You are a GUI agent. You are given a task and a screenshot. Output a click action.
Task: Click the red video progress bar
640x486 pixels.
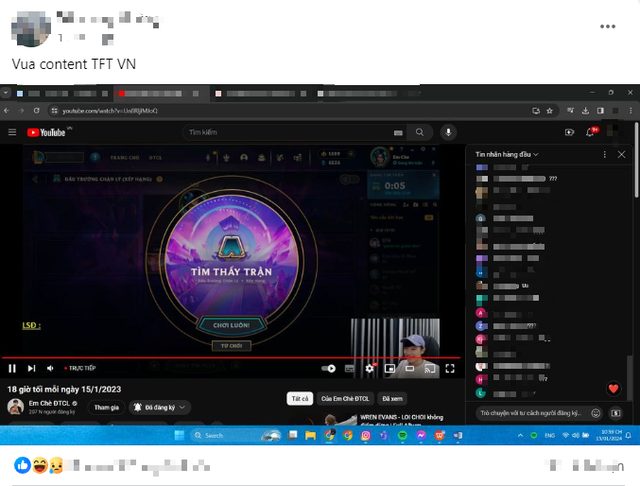(230, 357)
